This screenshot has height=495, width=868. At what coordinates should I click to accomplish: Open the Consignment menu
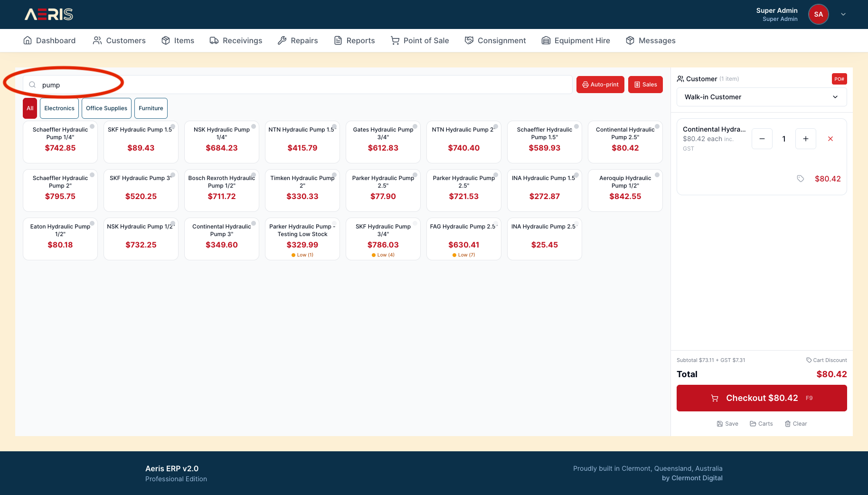tap(495, 40)
